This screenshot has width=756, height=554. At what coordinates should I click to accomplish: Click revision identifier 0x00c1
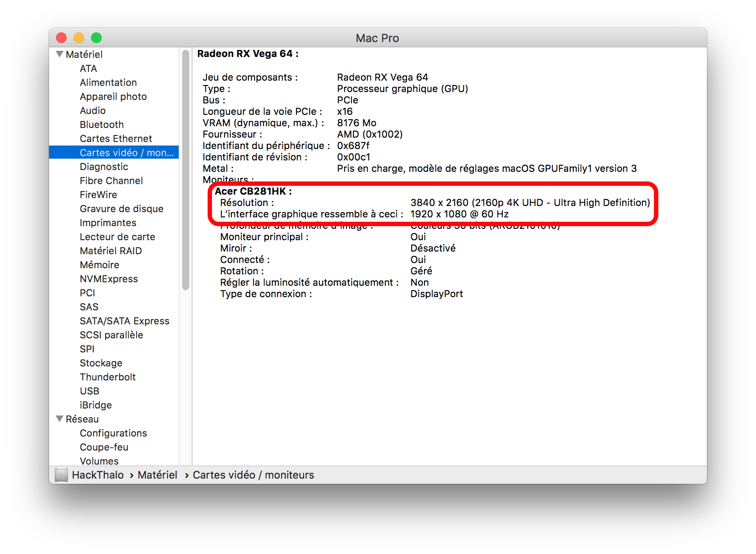(353, 157)
